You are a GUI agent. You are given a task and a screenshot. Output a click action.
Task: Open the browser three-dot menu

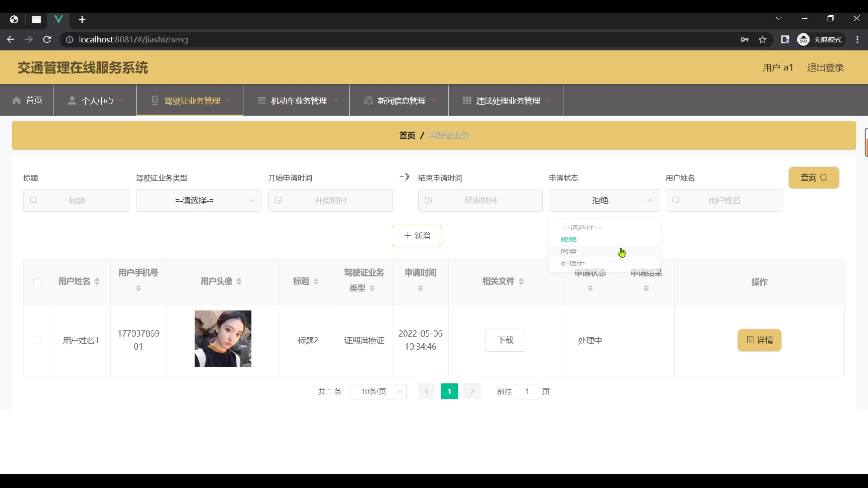pyautogui.click(x=857, y=40)
